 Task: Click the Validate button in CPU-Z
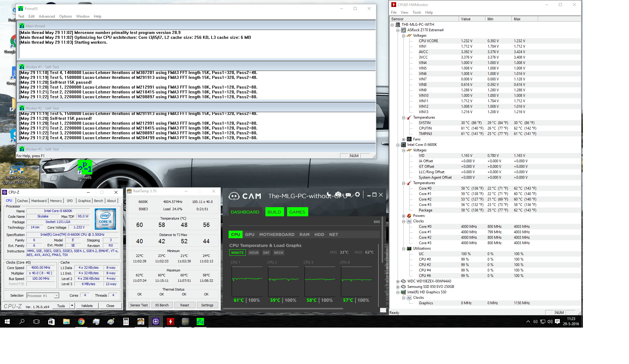tap(87, 306)
